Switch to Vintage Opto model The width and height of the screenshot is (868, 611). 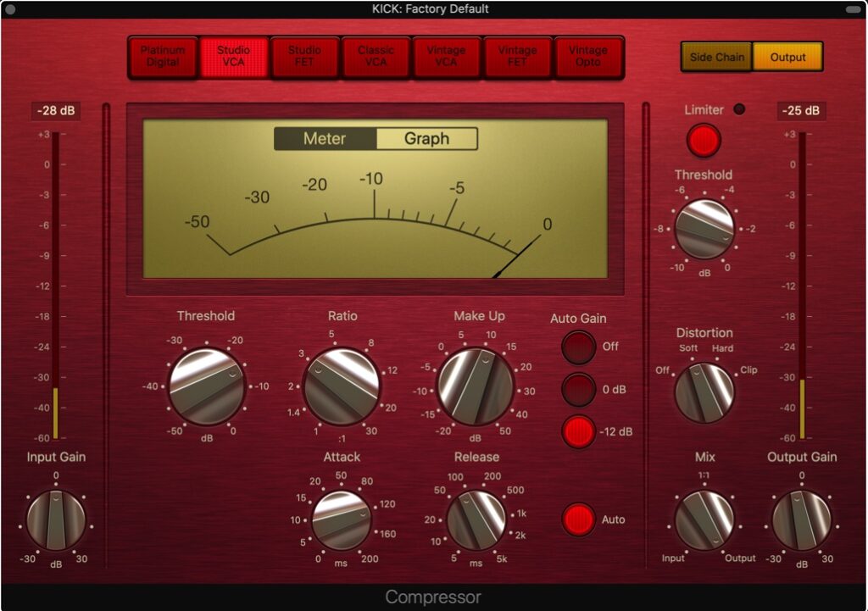(x=588, y=57)
